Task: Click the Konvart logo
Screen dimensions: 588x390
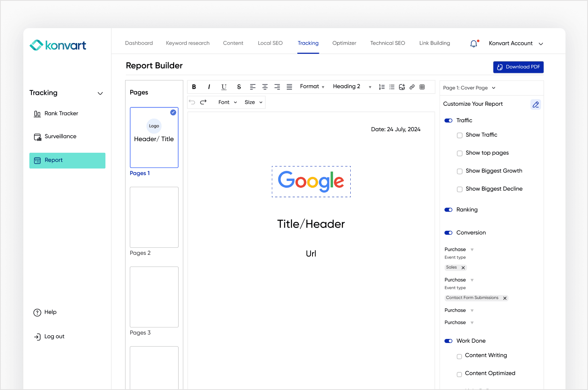Action: coord(58,45)
